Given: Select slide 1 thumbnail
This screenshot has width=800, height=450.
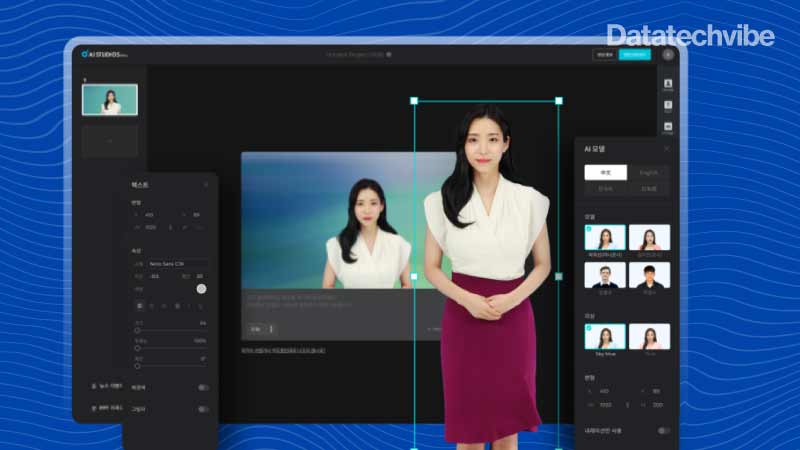Looking at the screenshot, I should point(110,99).
